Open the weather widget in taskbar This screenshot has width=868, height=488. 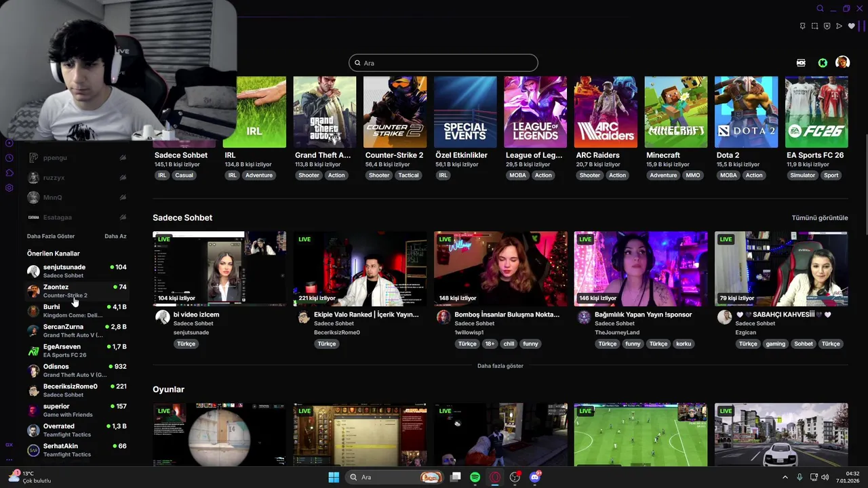28,477
